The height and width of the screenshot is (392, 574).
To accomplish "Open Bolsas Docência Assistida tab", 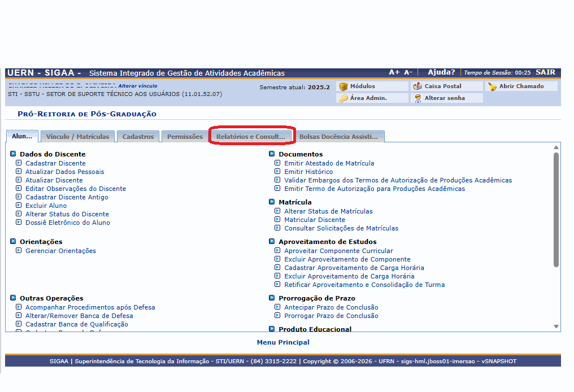I will (x=338, y=137).
